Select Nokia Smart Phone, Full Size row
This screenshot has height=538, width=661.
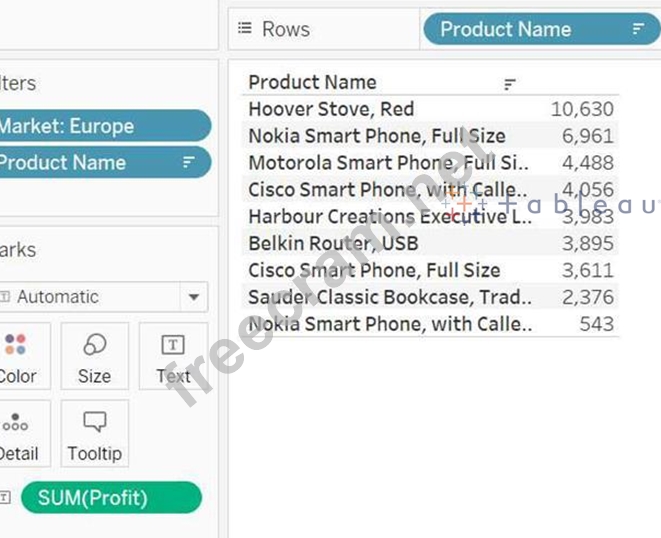pos(376,136)
